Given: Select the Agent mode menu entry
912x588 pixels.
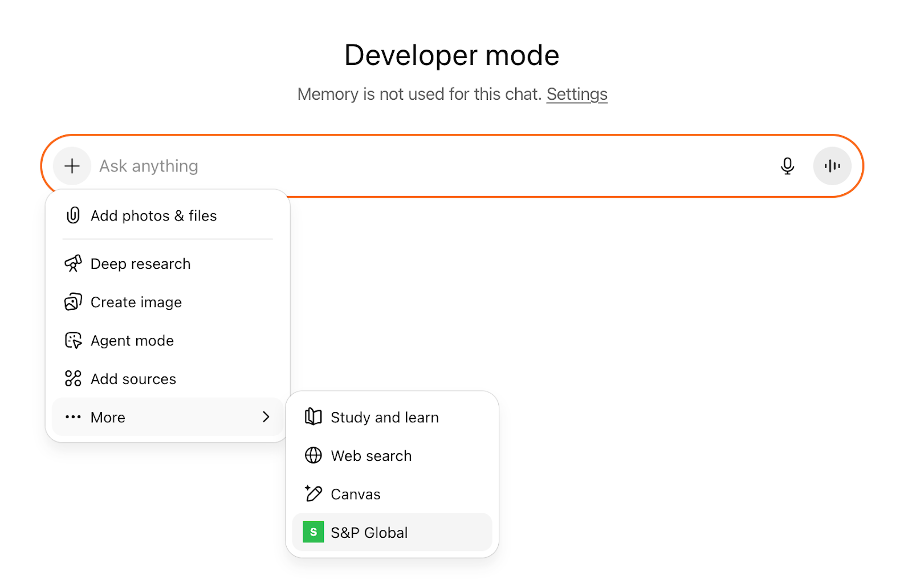Looking at the screenshot, I should 132,340.
